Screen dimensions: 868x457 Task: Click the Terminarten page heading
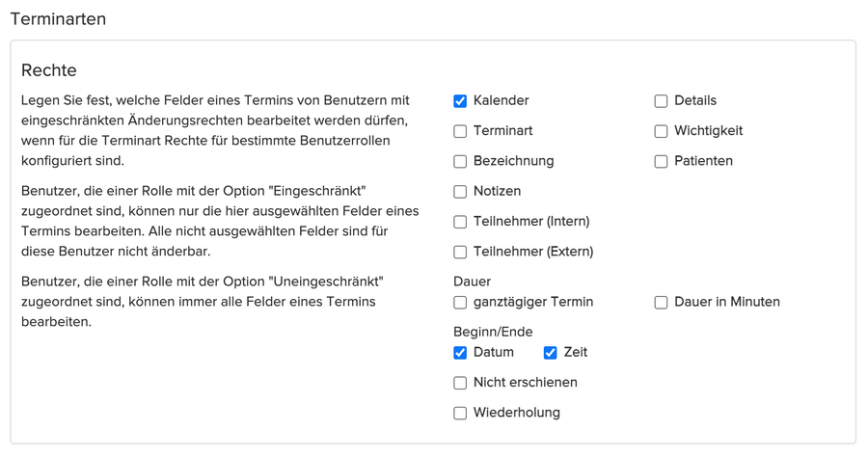[x=58, y=19]
